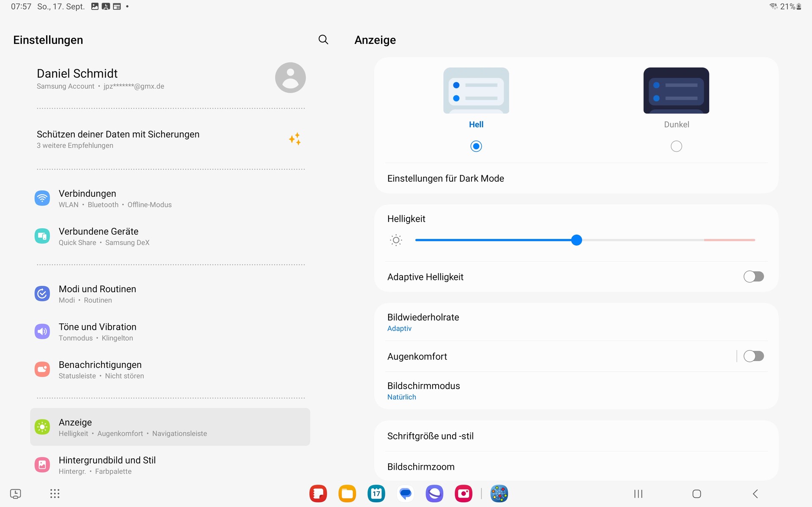The height and width of the screenshot is (507, 812).
Task: Launch the red camera app icon
Action: coord(464,493)
